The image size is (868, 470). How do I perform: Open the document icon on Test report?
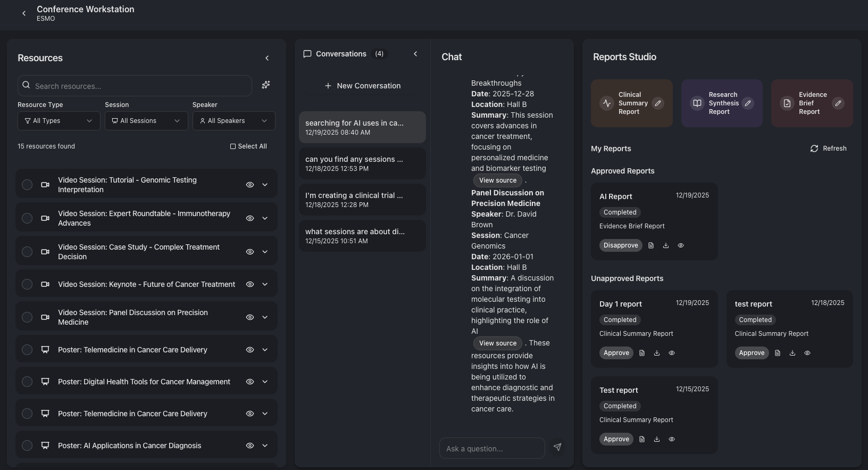(x=642, y=439)
